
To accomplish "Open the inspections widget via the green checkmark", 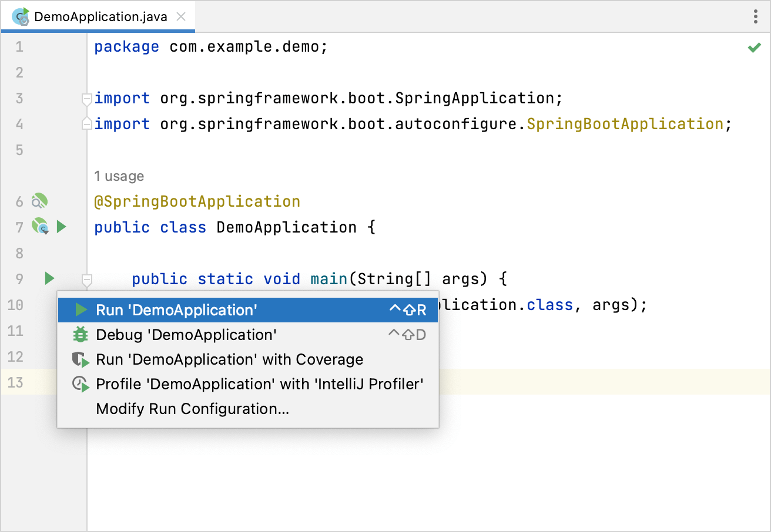I will tap(755, 47).
